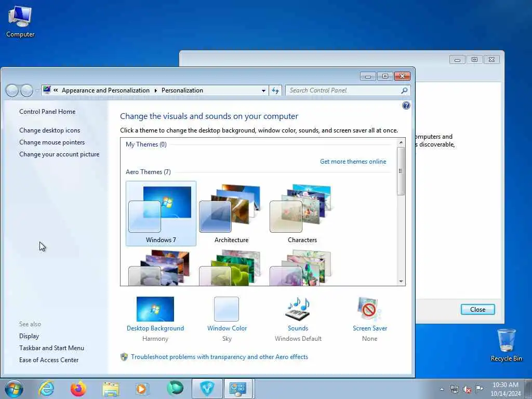The image size is (532, 399).
Task: Click the theme list scroll up arrow
Action: click(401, 142)
